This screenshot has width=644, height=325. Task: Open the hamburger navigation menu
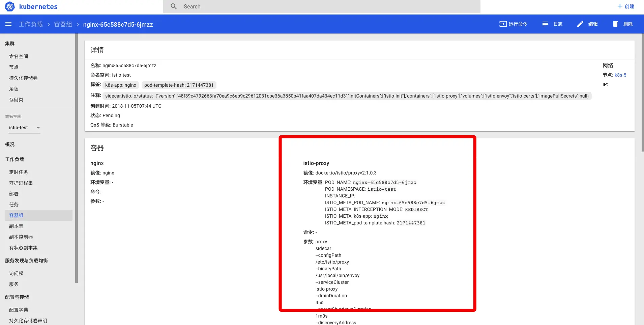coord(8,24)
